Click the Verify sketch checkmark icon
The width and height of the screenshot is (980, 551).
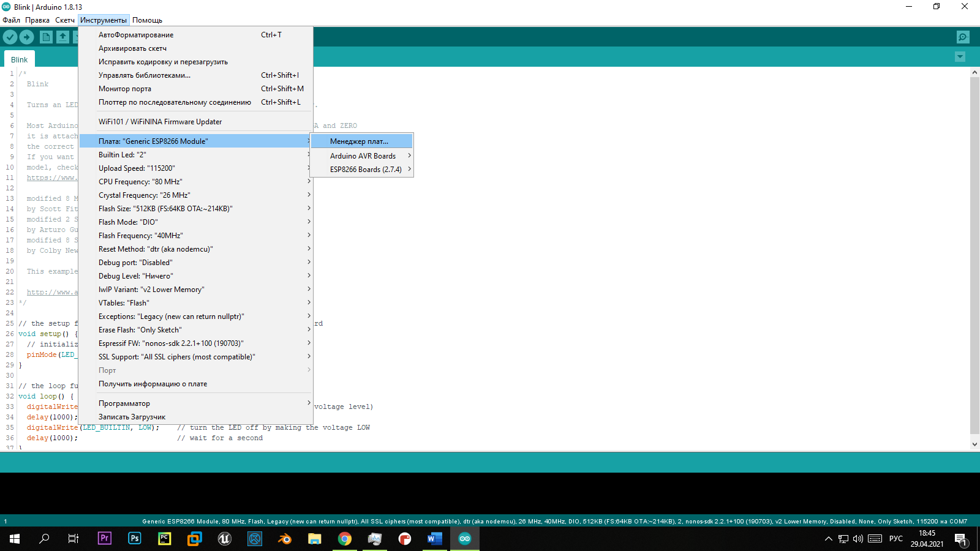[10, 37]
